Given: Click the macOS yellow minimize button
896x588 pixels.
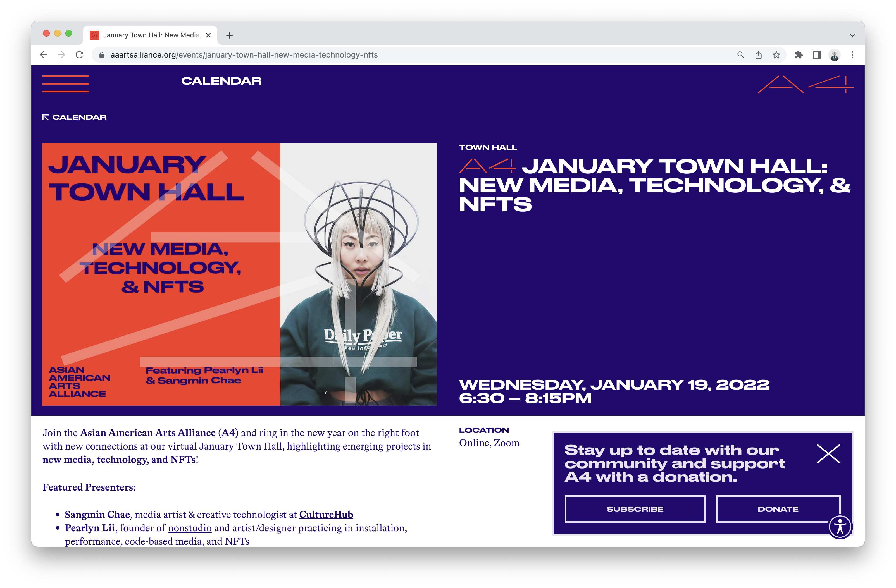Looking at the screenshot, I should pos(57,33).
